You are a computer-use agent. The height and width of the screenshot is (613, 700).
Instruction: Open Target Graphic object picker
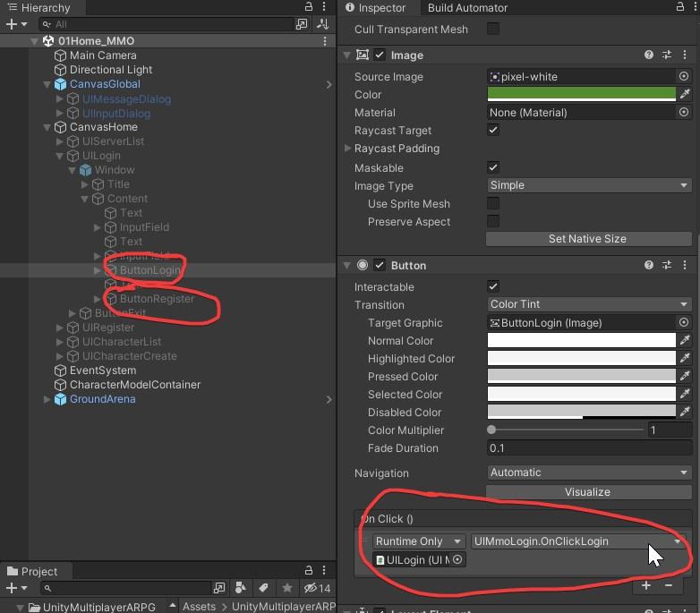tap(684, 322)
